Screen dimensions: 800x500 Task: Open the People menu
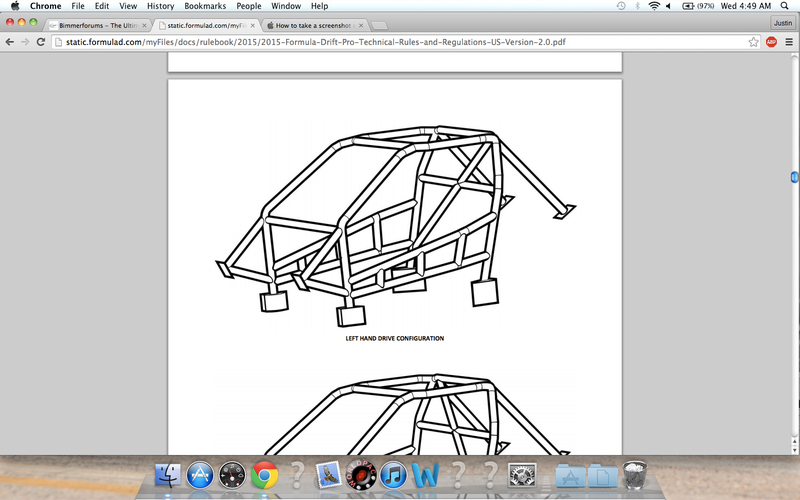[x=248, y=6]
